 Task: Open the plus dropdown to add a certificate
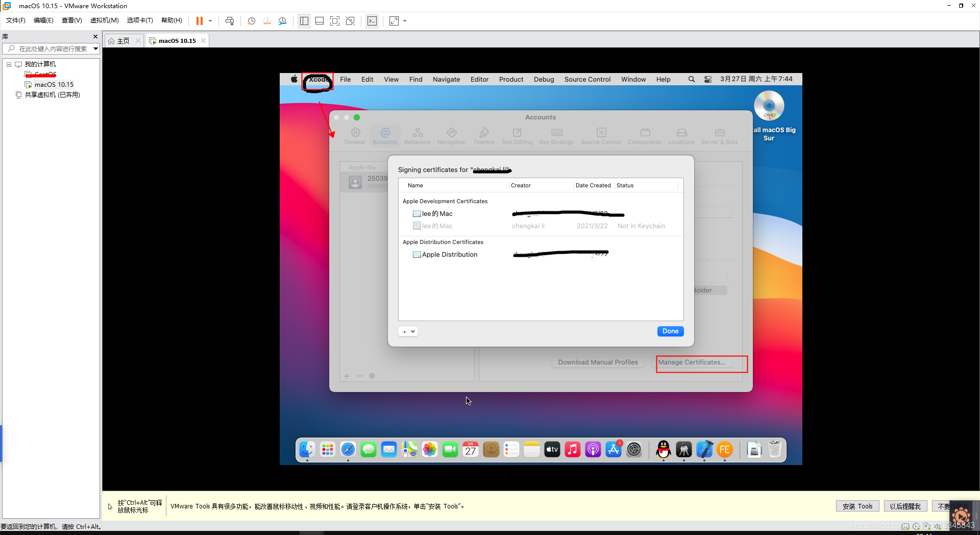[408, 331]
